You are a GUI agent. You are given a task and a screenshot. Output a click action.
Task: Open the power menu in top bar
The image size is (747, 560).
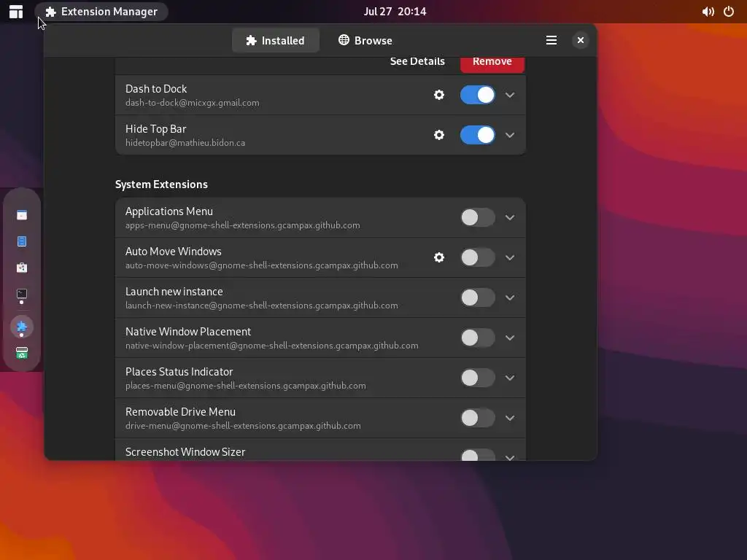729,12
